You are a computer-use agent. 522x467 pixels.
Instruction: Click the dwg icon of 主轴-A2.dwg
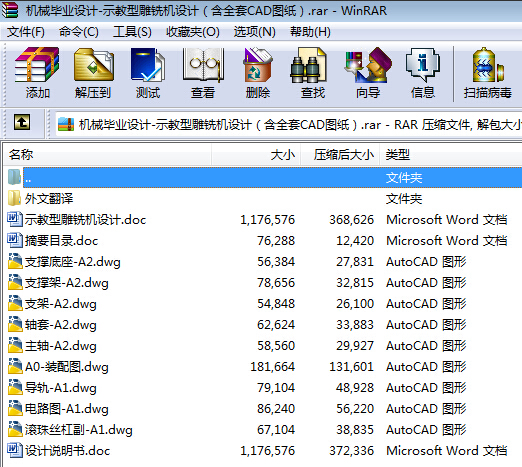tap(15, 345)
